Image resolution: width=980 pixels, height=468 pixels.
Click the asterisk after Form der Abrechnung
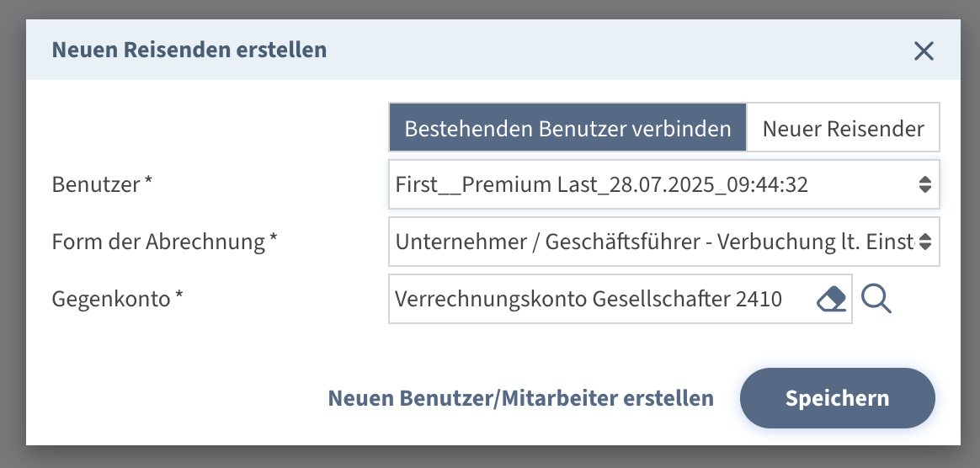point(273,241)
